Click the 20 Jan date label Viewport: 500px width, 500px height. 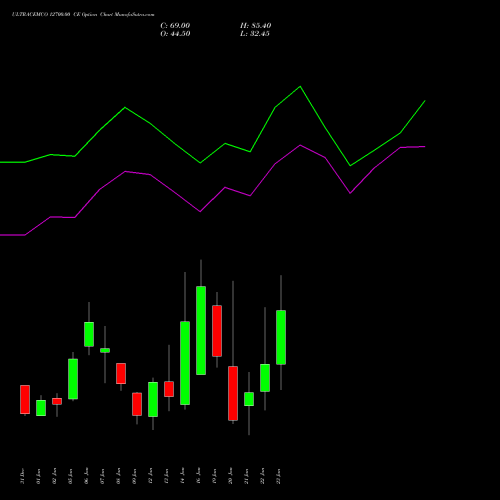pyautogui.click(x=230, y=476)
